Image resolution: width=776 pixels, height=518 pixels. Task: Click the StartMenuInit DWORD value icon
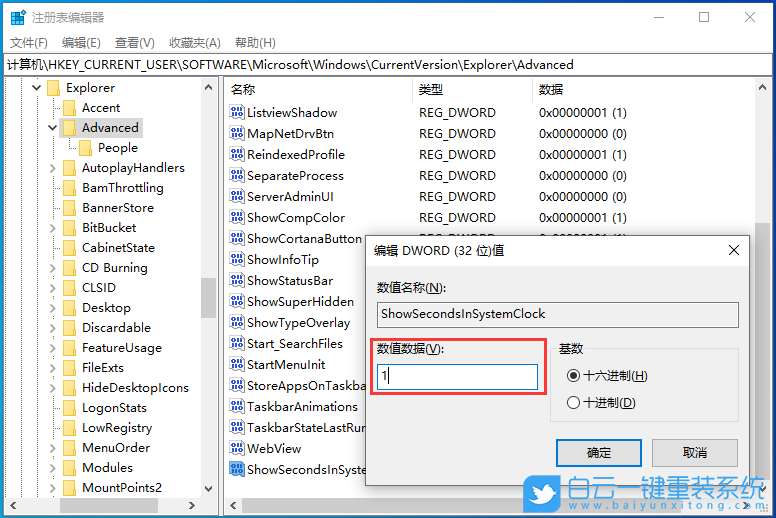237,365
